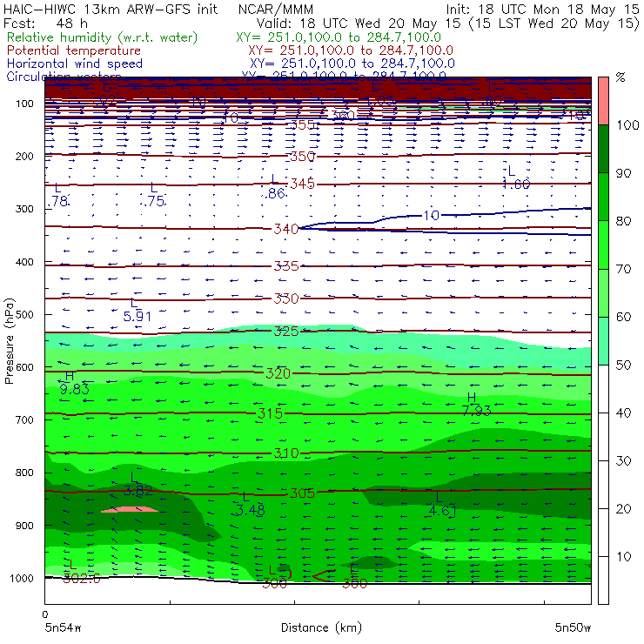Click the '315' potential temperature contour label
644x644 pixels.
tap(270, 413)
